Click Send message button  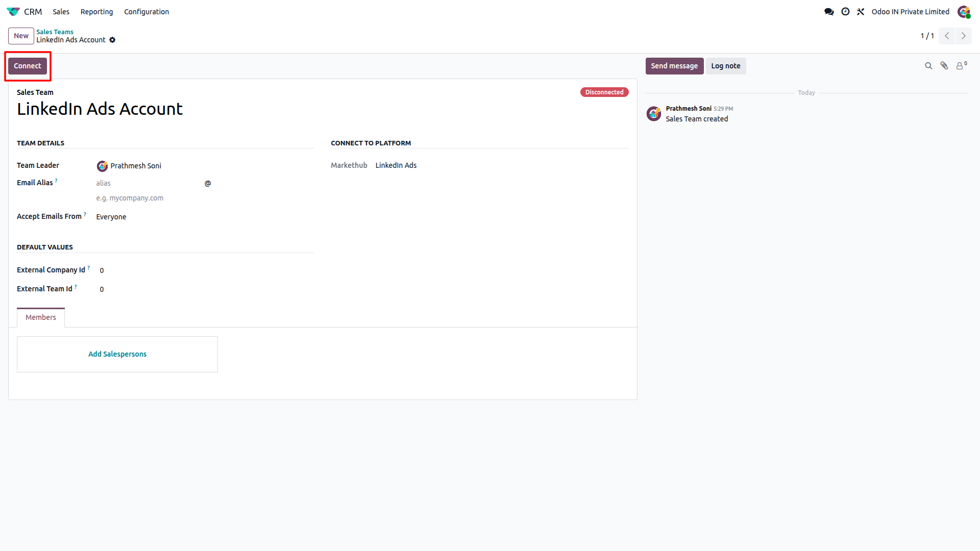coord(674,66)
